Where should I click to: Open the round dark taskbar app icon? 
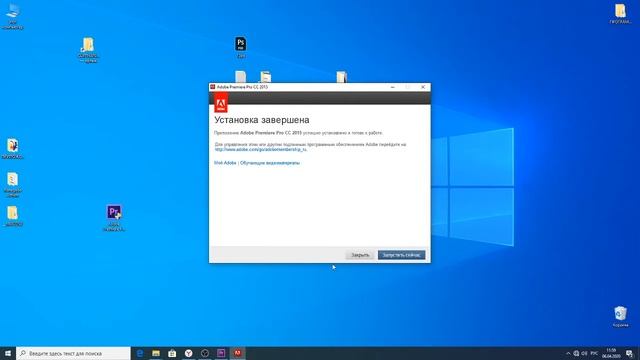205,353
